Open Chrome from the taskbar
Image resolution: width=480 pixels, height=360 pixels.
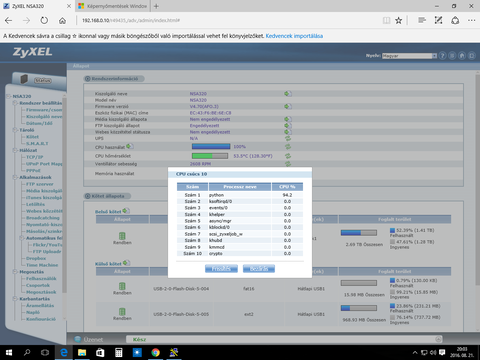tap(155, 352)
